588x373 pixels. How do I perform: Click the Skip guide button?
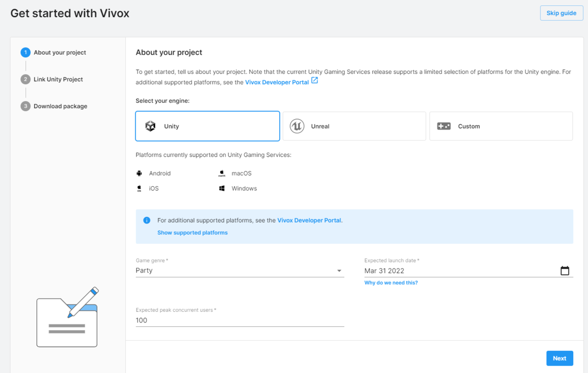[x=562, y=13]
